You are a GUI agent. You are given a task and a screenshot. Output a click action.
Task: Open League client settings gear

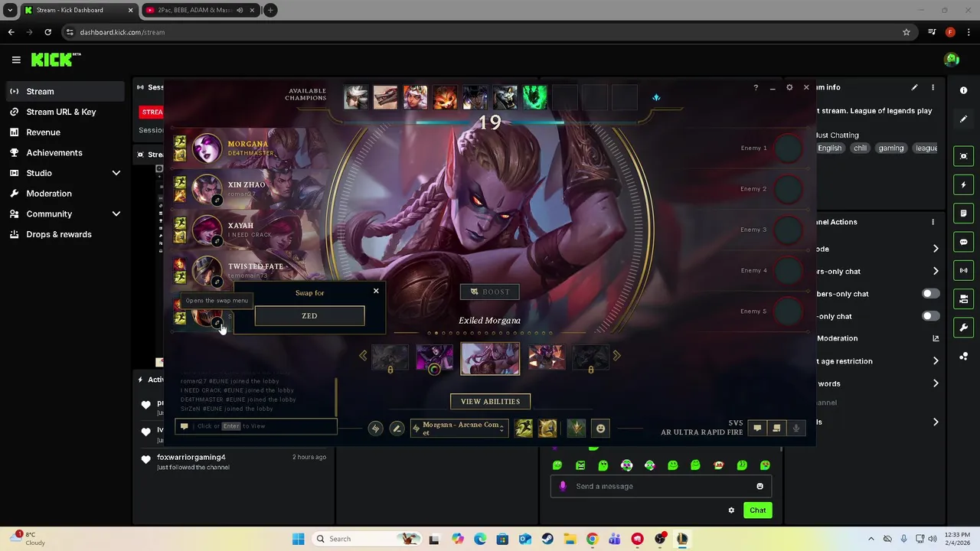click(x=789, y=88)
